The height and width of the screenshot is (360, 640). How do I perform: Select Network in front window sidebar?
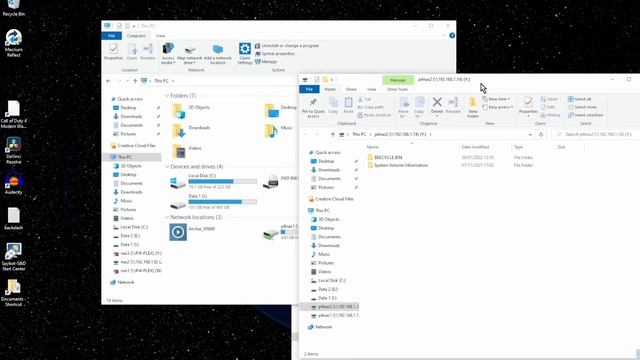tap(320, 327)
